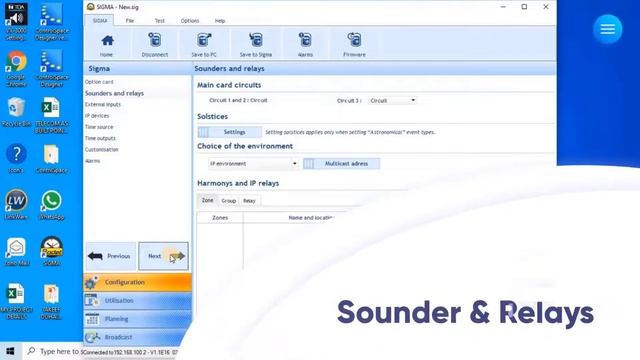
Task: Open the File menu
Action: pos(130,21)
